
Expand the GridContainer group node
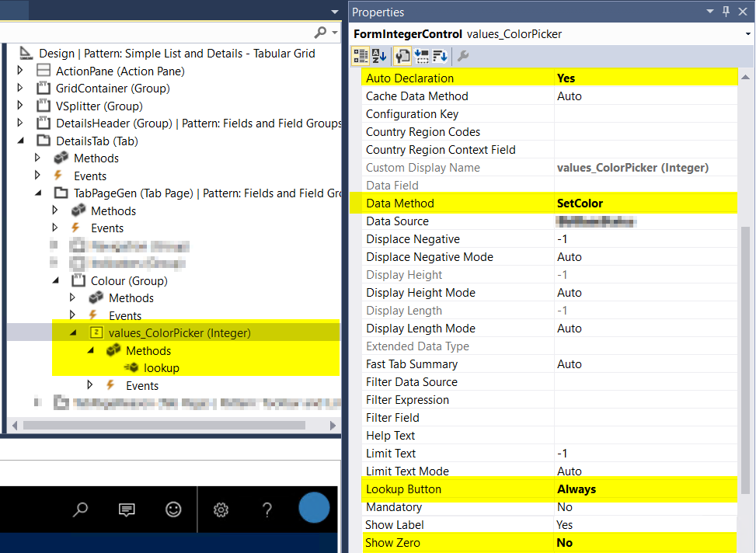click(x=19, y=88)
